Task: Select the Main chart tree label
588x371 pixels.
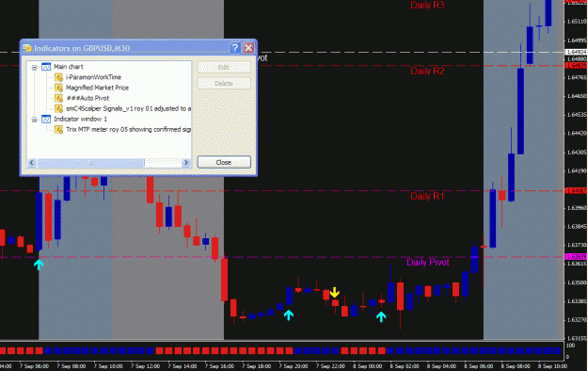Action: (x=69, y=67)
